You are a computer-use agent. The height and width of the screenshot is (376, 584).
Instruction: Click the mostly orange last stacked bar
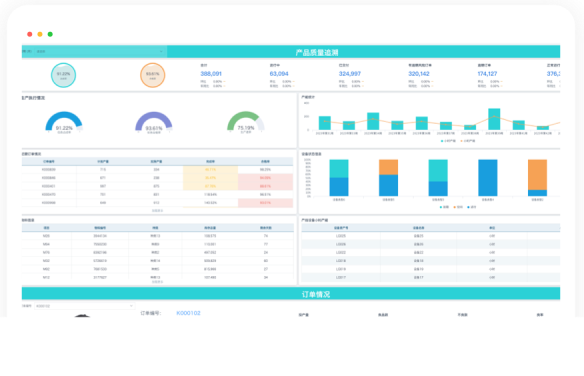[x=537, y=178]
